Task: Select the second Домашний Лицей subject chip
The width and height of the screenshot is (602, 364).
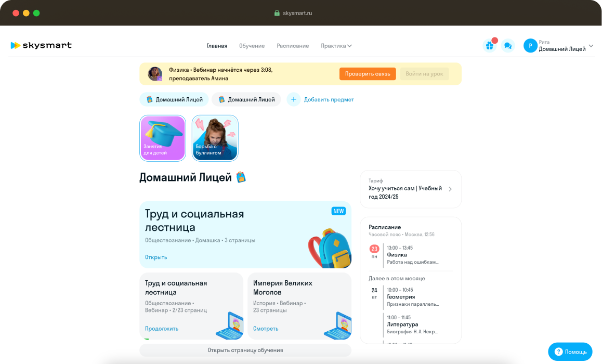Action: click(246, 99)
